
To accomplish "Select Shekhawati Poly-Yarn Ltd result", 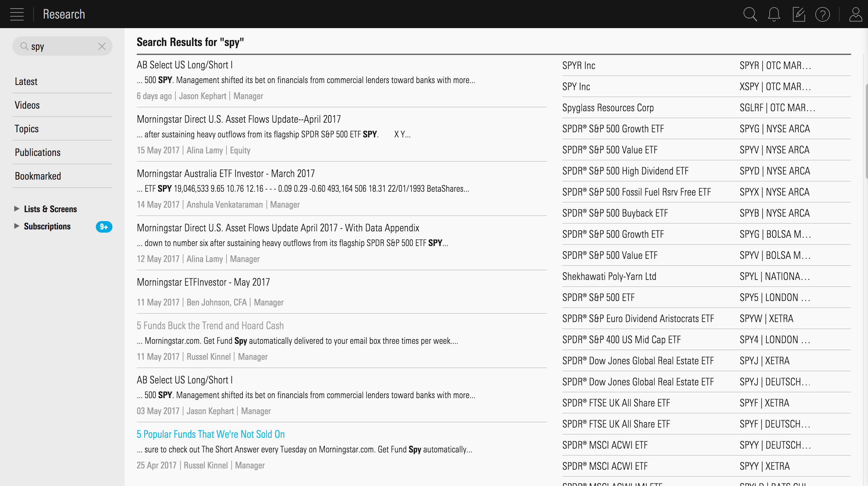I will (x=706, y=276).
